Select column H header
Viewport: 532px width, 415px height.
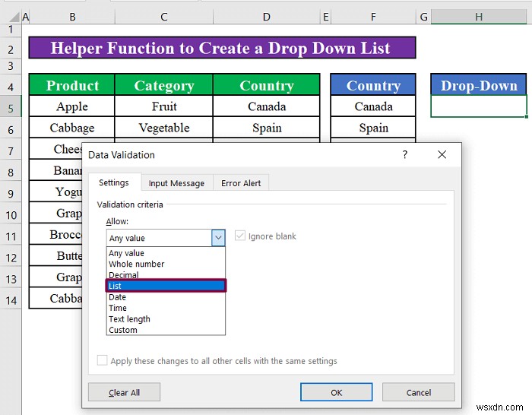click(x=478, y=17)
